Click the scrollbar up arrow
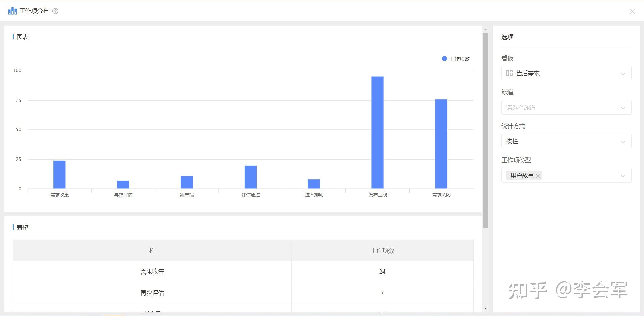This screenshot has height=316, width=644. coord(485,30)
